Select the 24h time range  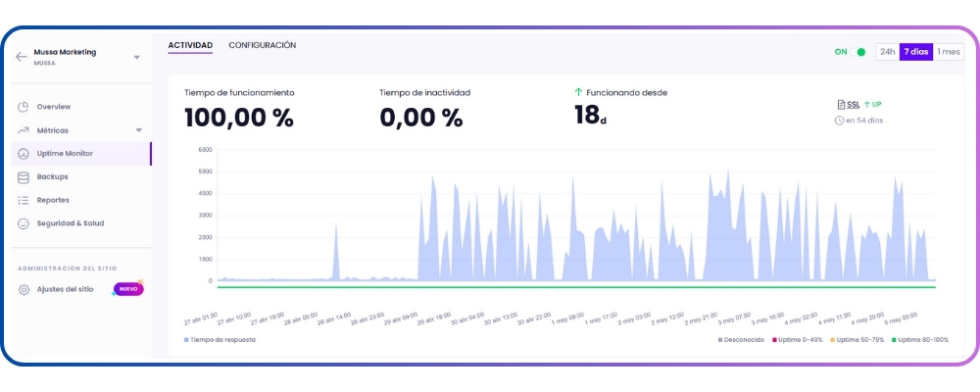click(888, 52)
